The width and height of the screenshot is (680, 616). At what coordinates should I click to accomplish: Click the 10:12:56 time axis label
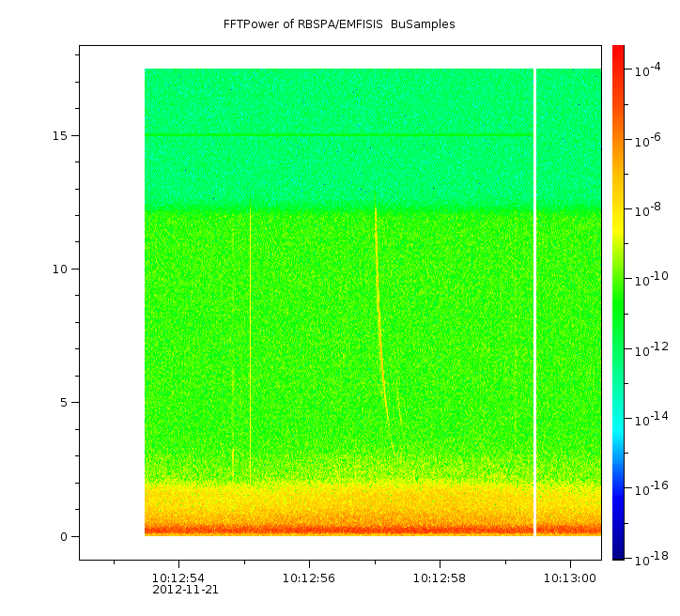click(x=309, y=577)
